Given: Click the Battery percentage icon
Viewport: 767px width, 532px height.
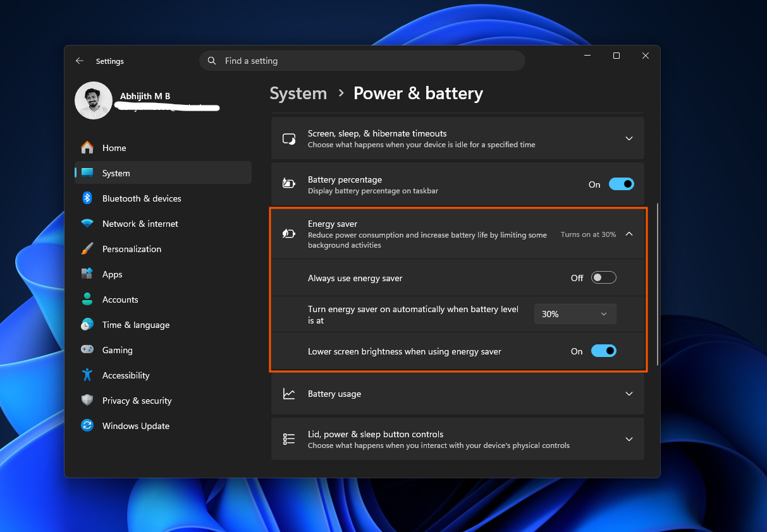Looking at the screenshot, I should [289, 184].
